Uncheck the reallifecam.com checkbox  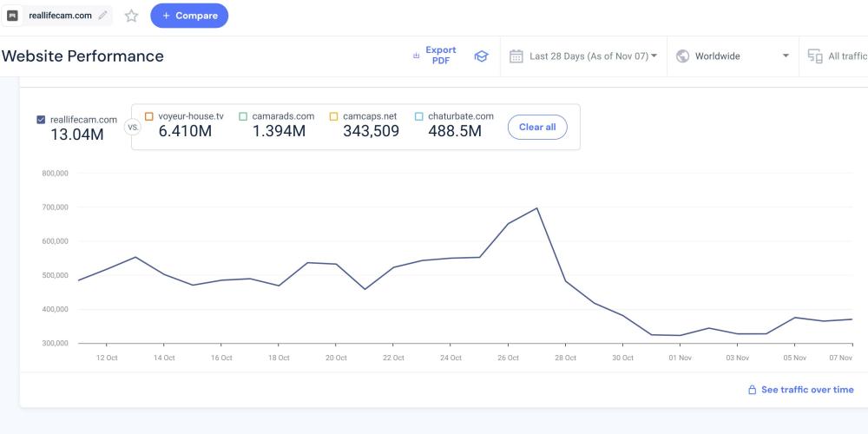(x=41, y=120)
